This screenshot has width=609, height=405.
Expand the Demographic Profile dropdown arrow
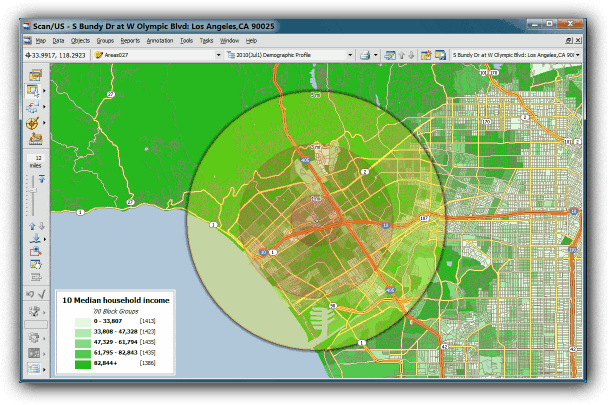(350, 55)
